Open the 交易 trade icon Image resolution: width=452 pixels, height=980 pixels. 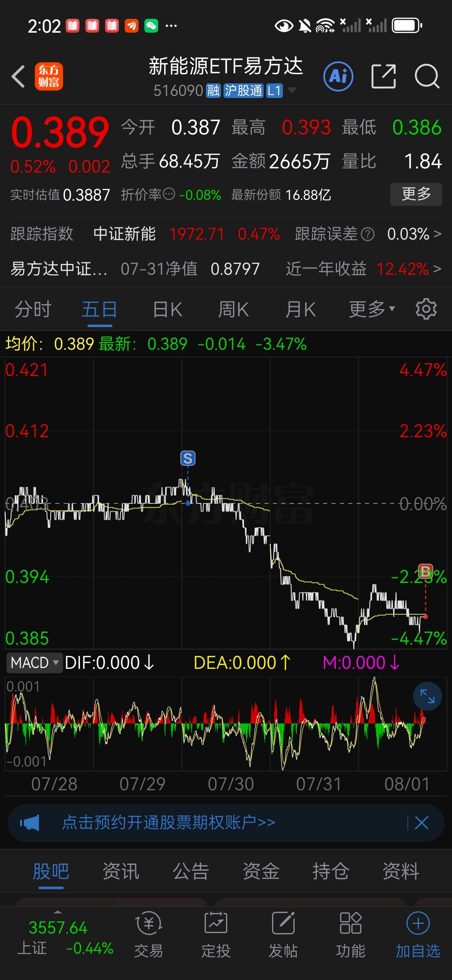[x=149, y=935]
